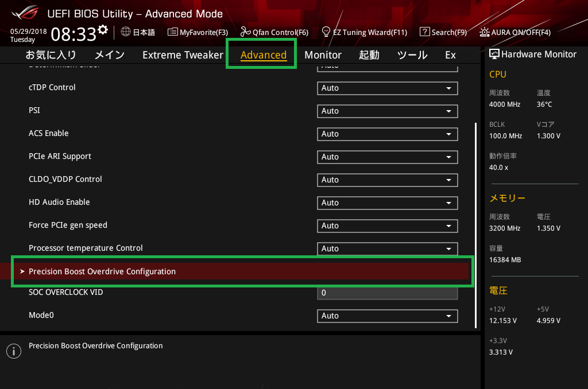Click the ACS Enable label

pyautogui.click(x=49, y=133)
